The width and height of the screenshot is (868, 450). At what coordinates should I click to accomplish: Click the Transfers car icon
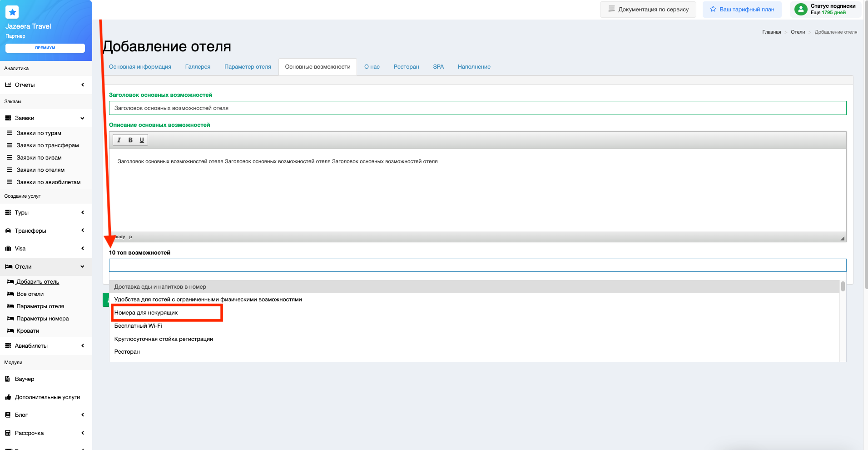point(8,231)
